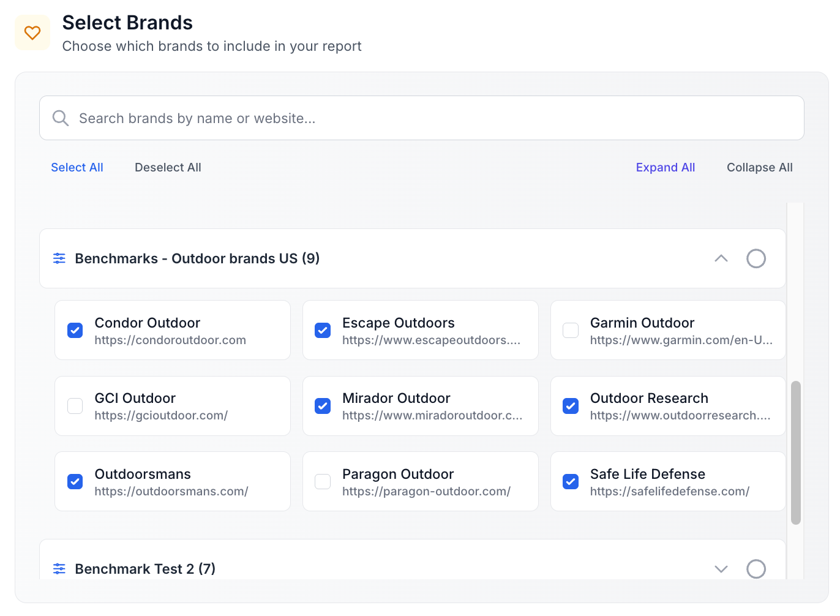Click the Mirador Outdoor brand name
The width and height of the screenshot is (840, 616).
pyautogui.click(x=397, y=398)
